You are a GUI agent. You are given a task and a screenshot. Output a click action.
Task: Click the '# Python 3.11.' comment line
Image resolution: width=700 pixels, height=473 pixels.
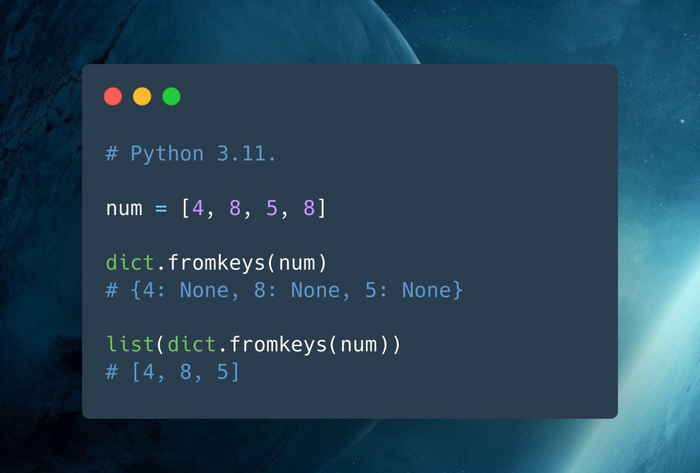tap(191, 154)
